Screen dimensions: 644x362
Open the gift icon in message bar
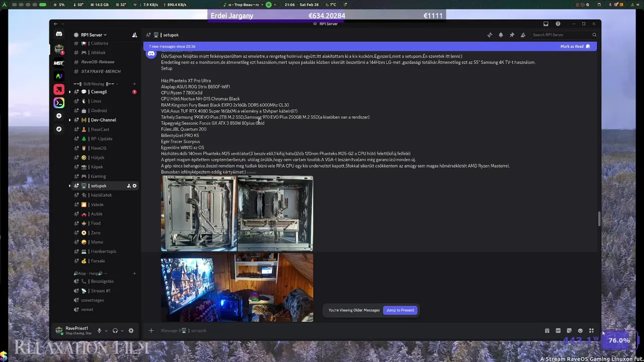pyautogui.click(x=547, y=330)
